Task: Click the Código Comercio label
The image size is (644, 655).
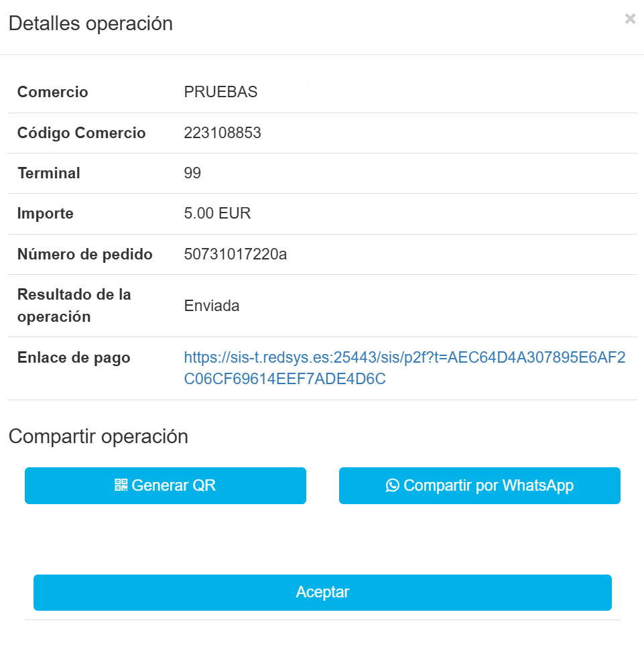Action: point(81,133)
